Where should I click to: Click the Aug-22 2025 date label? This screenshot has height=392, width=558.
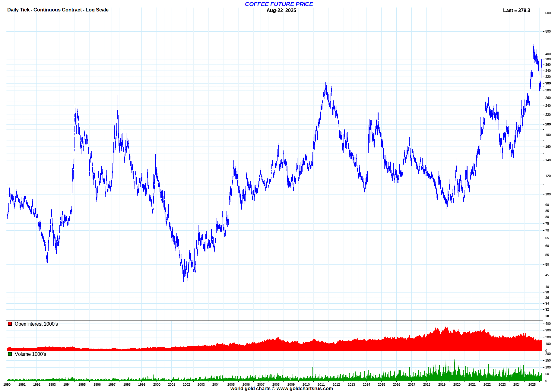281,10
